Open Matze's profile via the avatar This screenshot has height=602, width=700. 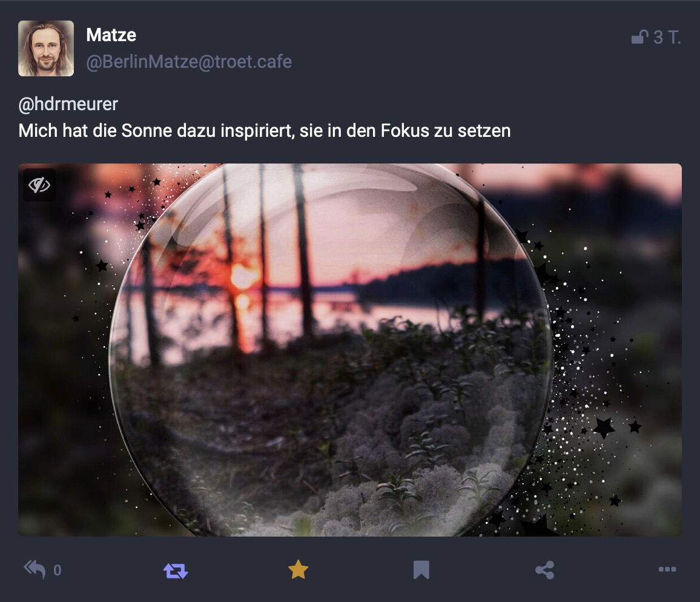(46, 48)
